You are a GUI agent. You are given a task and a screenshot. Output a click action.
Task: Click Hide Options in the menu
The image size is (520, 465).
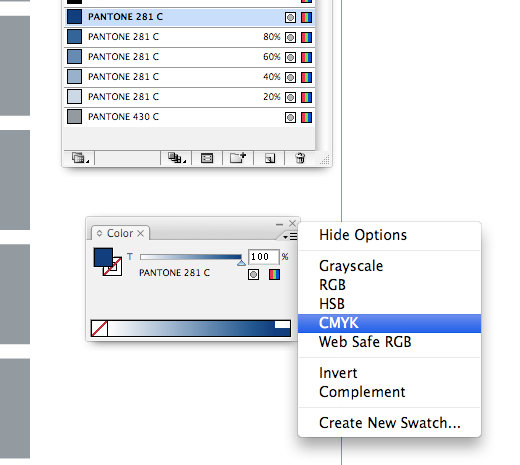363,235
